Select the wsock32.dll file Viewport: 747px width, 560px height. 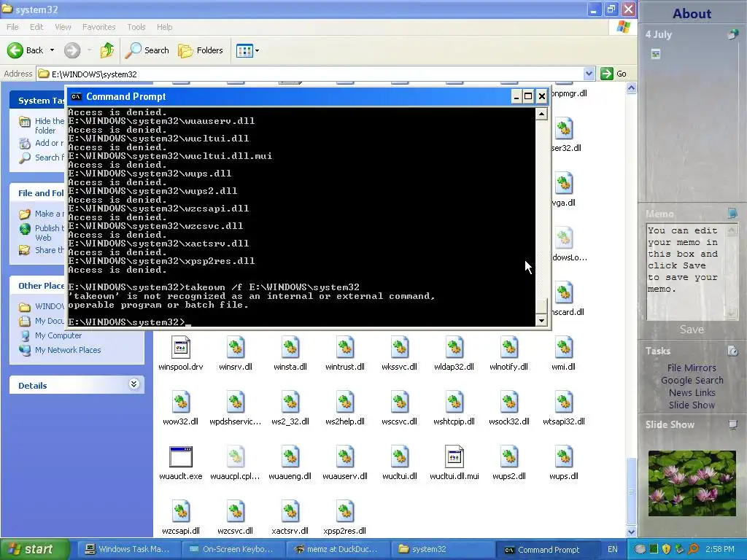coord(508,402)
